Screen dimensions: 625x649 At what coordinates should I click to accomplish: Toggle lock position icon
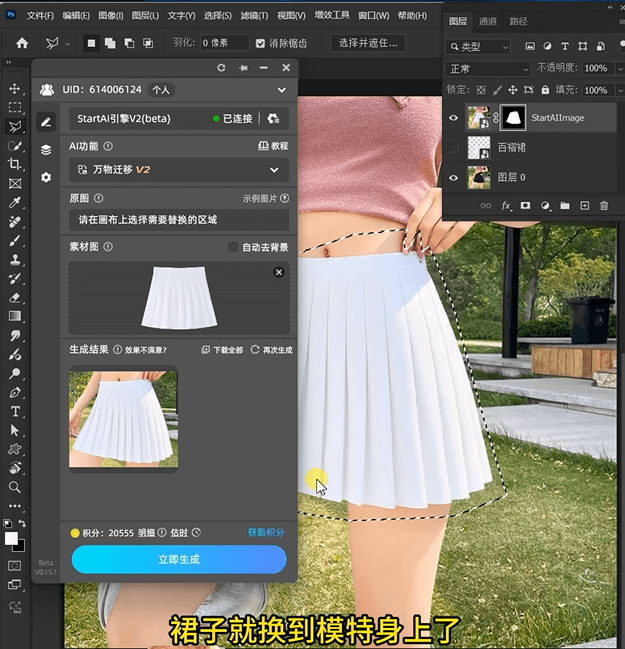(x=512, y=90)
